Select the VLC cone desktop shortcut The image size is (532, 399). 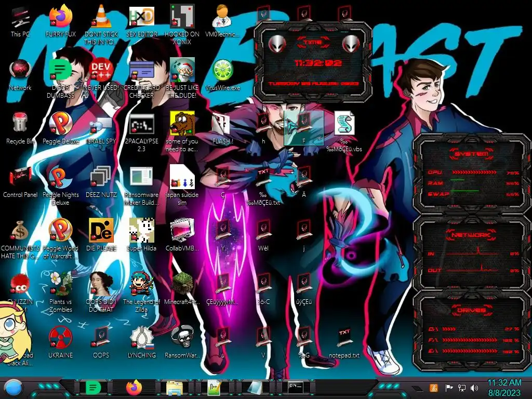[x=101, y=25]
